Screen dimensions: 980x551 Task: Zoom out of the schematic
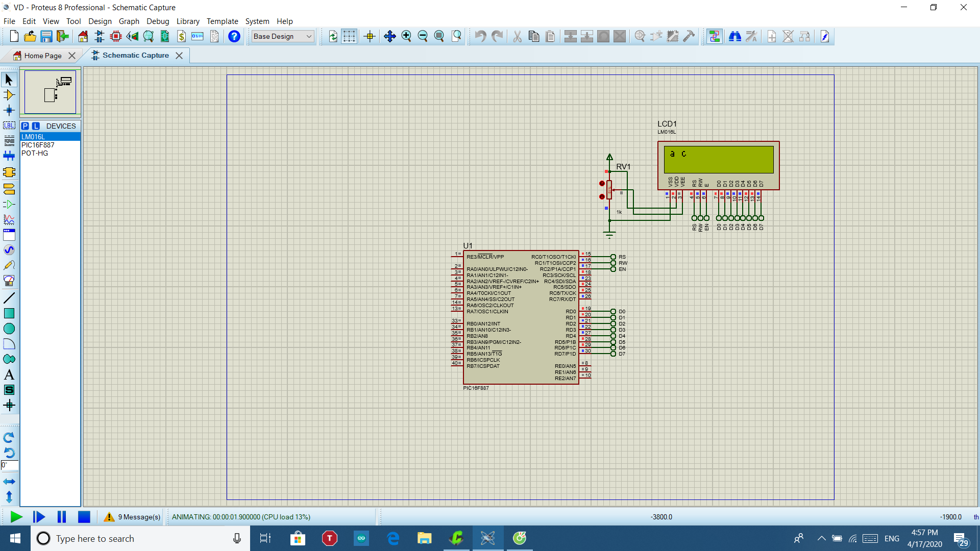pos(423,36)
